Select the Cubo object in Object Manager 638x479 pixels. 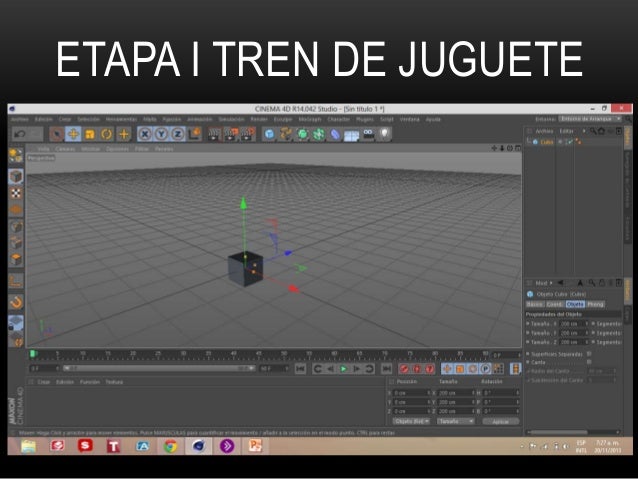[x=547, y=142]
